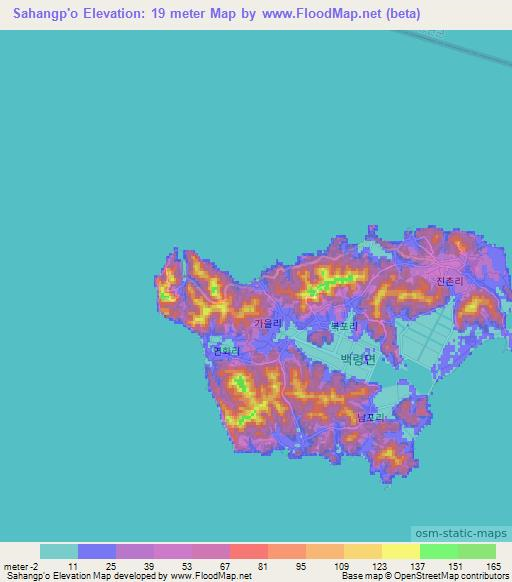Click the purple legend swatch for 25 meters
The height and width of the screenshot is (582, 512).
(135, 552)
